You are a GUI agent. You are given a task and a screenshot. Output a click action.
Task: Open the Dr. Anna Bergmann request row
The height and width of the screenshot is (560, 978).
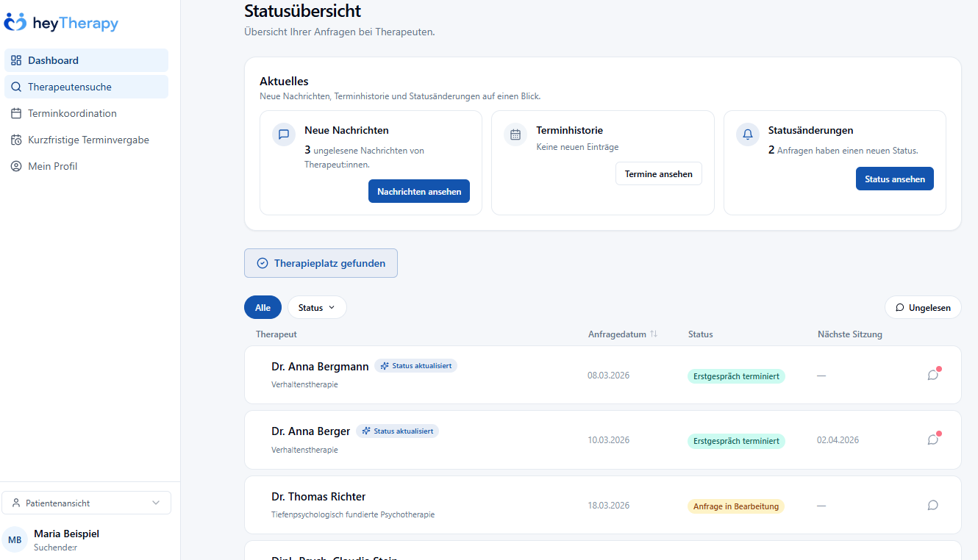(x=603, y=375)
